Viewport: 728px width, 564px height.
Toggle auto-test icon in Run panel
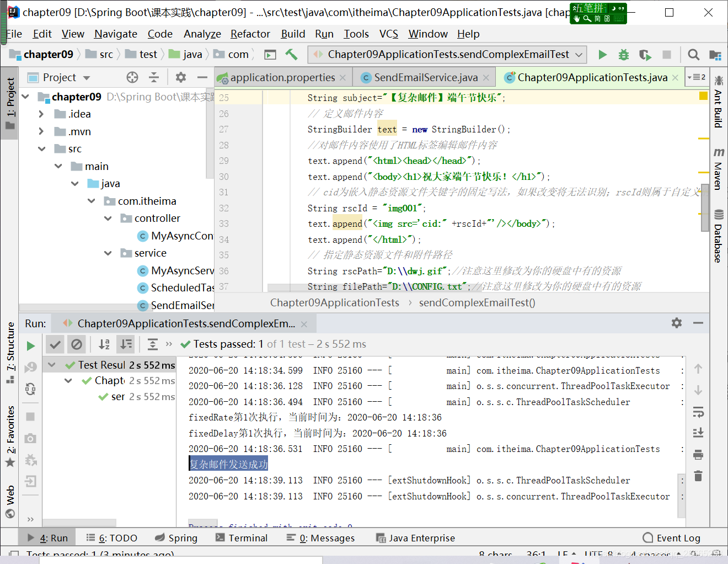[x=31, y=389]
